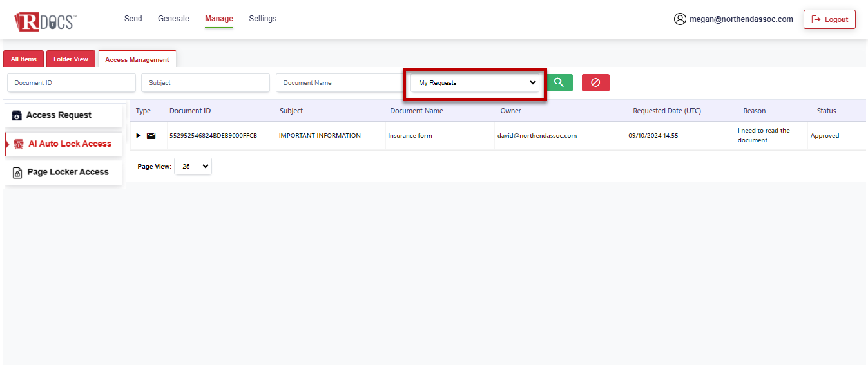This screenshot has width=868, height=365.
Task: Select AI Auto Lock Access in sidebar
Action: click(x=63, y=144)
